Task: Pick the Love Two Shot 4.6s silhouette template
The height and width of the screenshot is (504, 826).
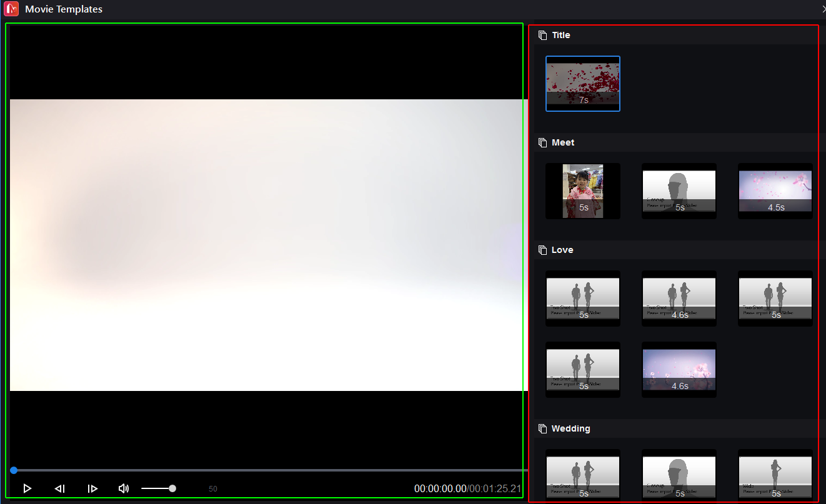Action: click(x=679, y=299)
